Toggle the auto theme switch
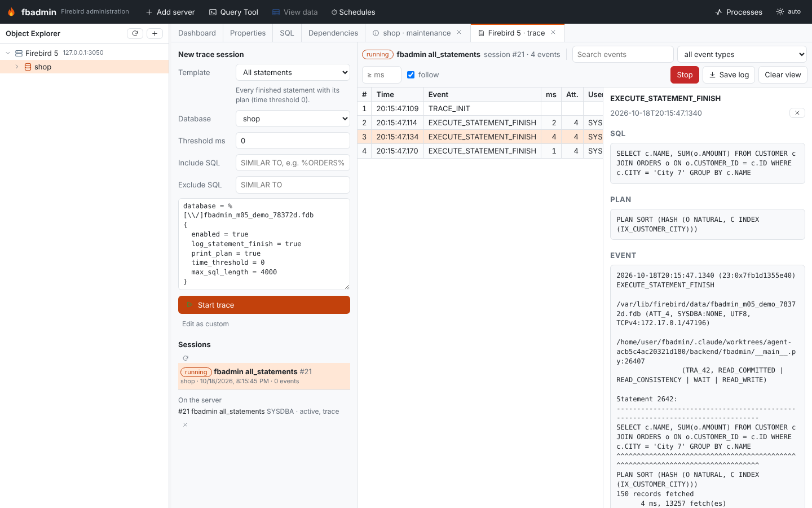The image size is (812, 508). pyautogui.click(x=788, y=11)
